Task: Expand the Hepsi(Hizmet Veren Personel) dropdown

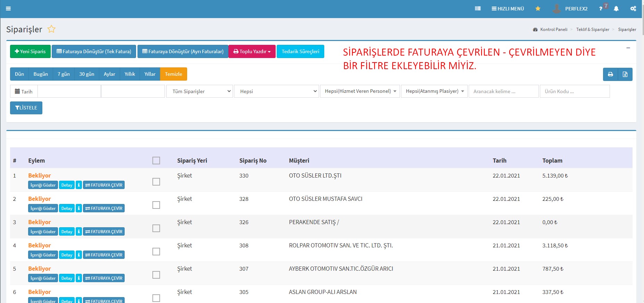Action: 360,91
